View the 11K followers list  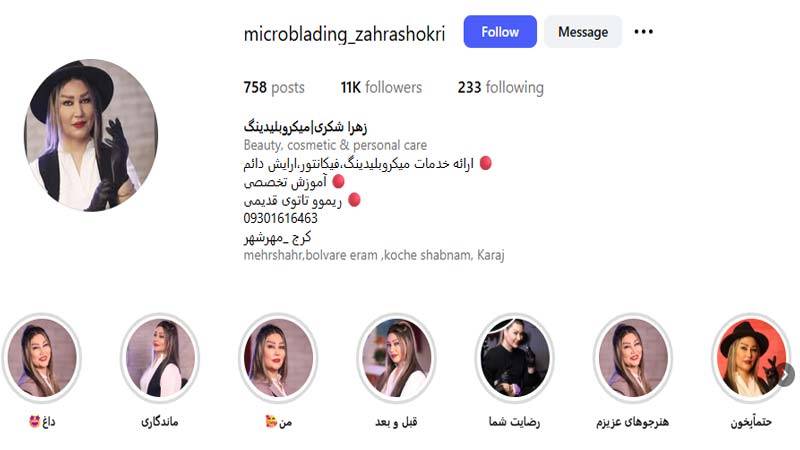pyautogui.click(x=381, y=87)
